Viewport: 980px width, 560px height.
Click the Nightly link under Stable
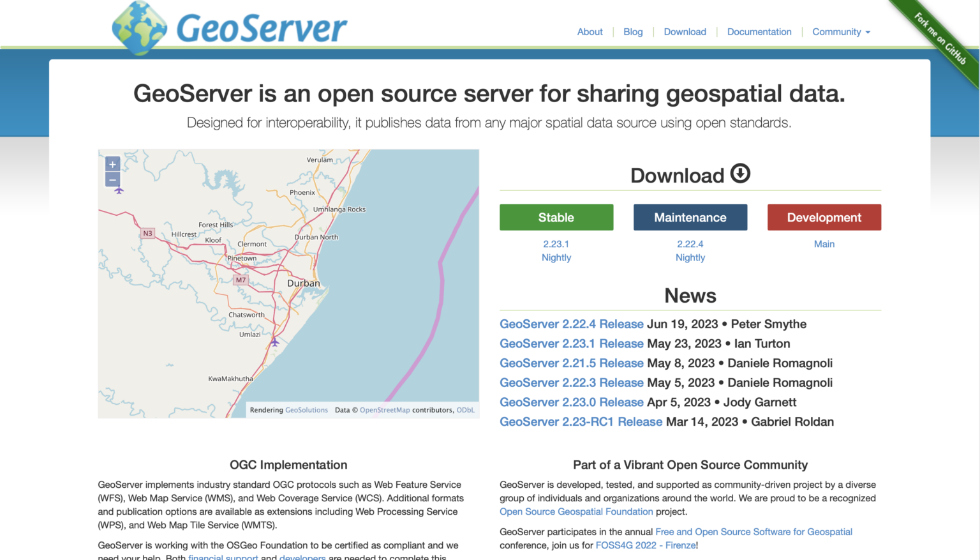pyautogui.click(x=556, y=257)
